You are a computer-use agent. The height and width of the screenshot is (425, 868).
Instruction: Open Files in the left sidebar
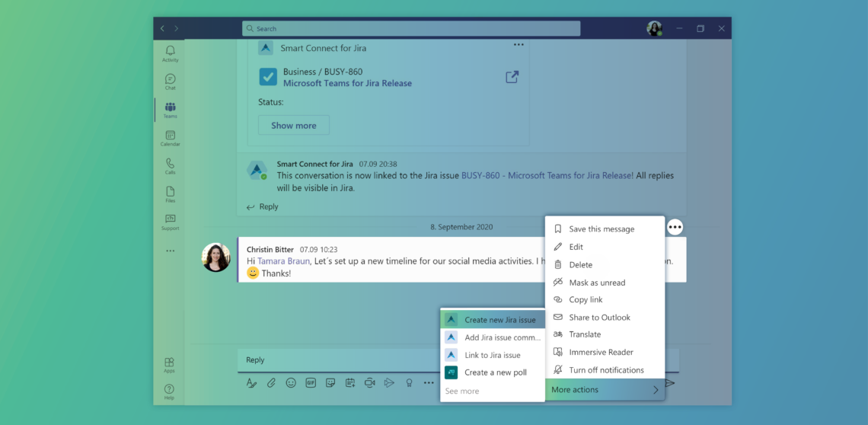click(170, 194)
